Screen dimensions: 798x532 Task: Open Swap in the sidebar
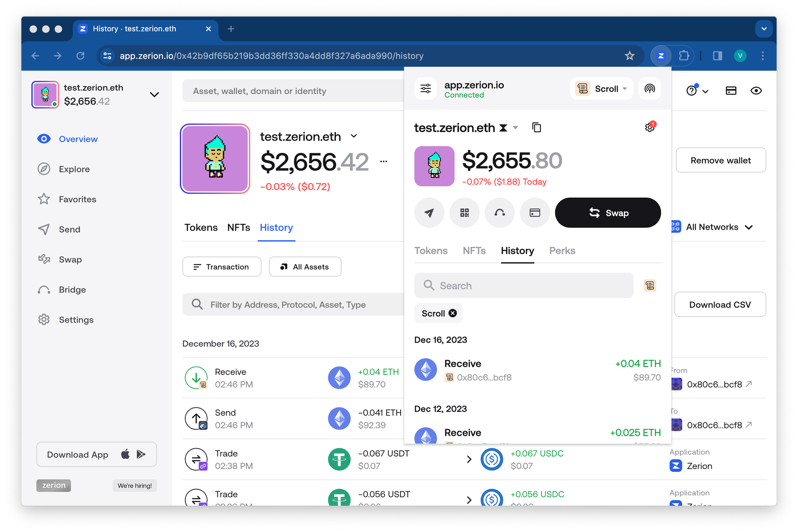point(59,260)
